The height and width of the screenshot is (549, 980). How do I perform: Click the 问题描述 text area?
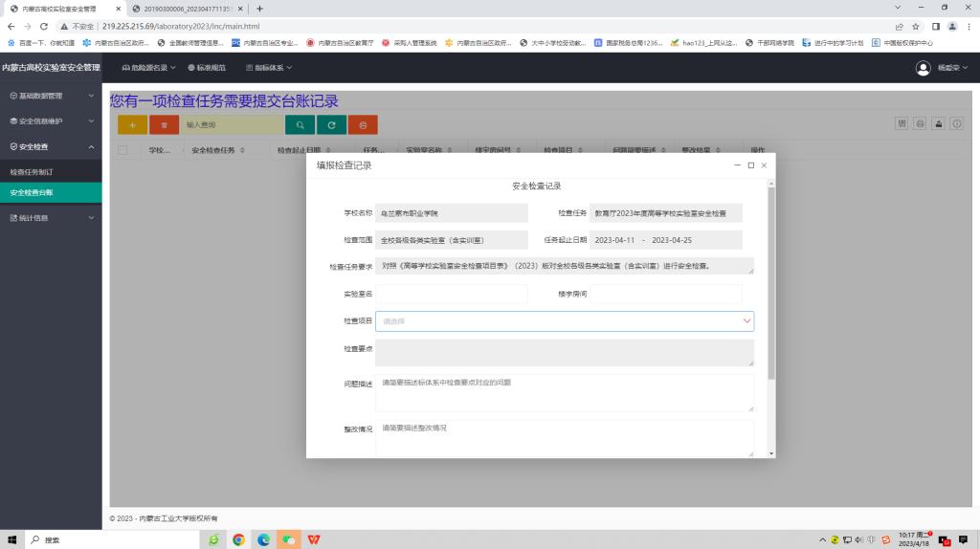pos(564,392)
